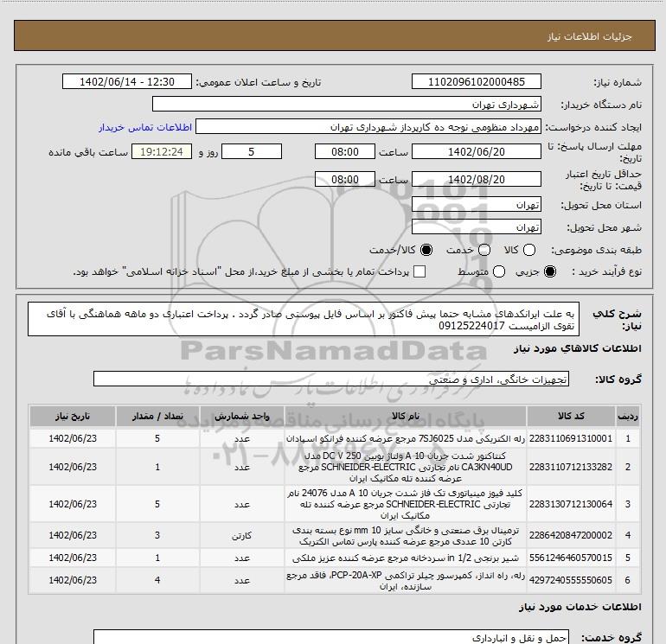Open the اطلاعات تماس خریدار link

tap(145, 127)
